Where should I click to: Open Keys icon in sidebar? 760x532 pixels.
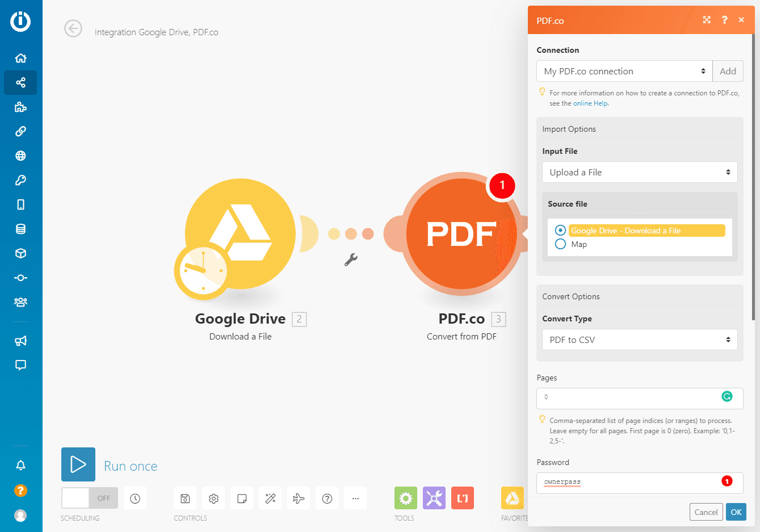pyautogui.click(x=20, y=180)
